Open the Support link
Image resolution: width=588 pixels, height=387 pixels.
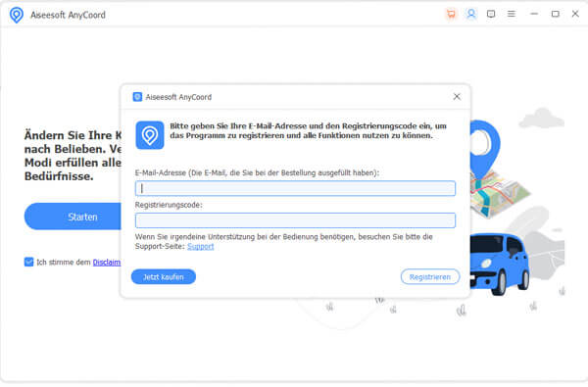coord(200,246)
